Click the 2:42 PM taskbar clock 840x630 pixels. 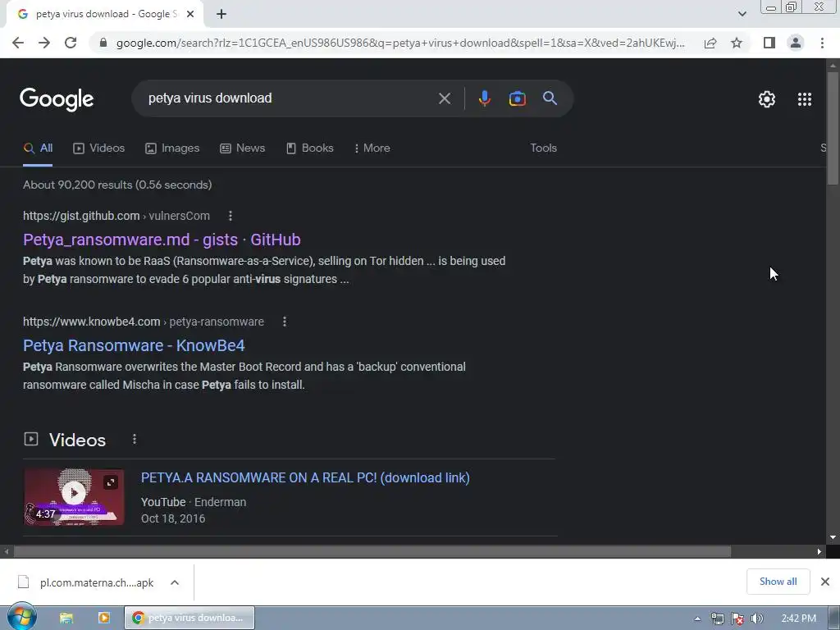pyautogui.click(x=798, y=619)
